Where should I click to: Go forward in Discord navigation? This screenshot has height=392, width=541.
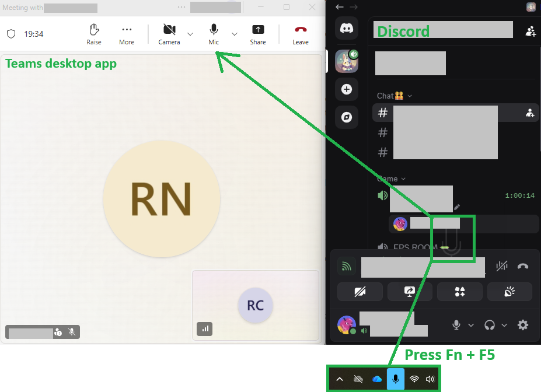pos(354,7)
